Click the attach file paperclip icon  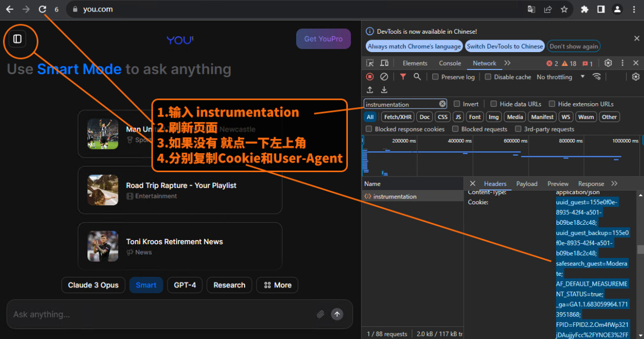click(x=320, y=314)
